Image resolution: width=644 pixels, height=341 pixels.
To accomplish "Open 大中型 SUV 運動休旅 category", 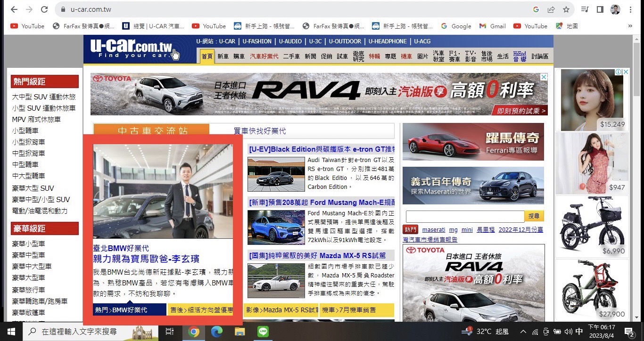I will coord(44,97).
